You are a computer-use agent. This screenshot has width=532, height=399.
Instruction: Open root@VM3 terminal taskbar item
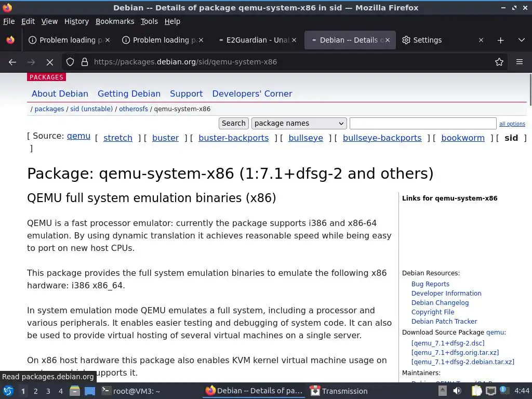point(130,391)
